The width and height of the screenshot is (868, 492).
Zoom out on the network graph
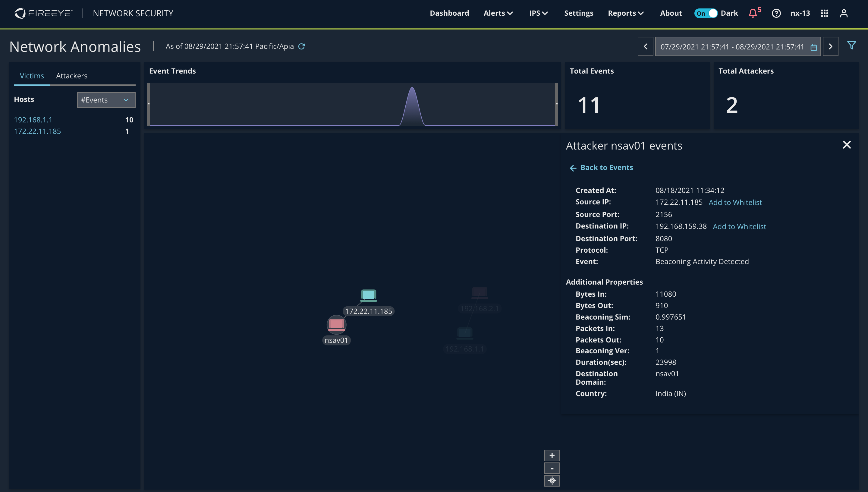552,468
